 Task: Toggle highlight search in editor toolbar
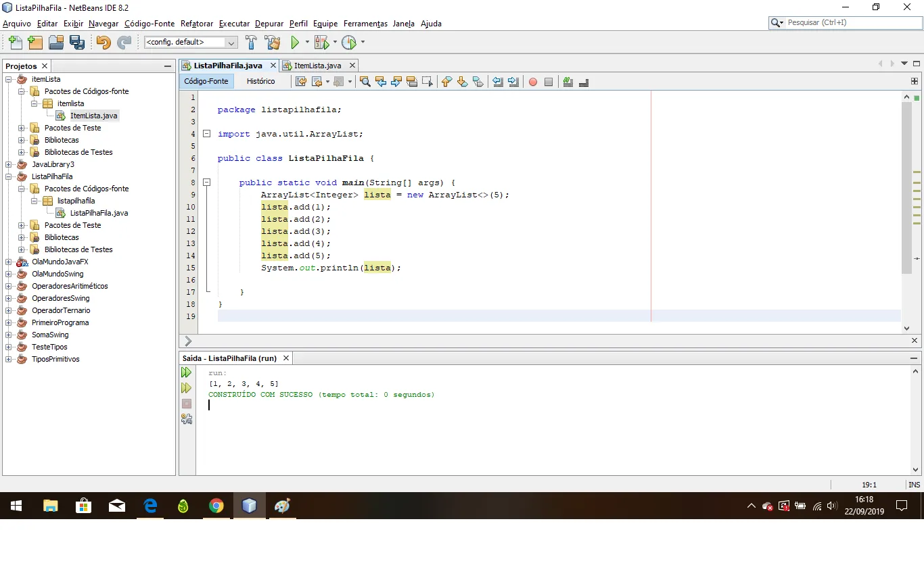coord(412,82)
